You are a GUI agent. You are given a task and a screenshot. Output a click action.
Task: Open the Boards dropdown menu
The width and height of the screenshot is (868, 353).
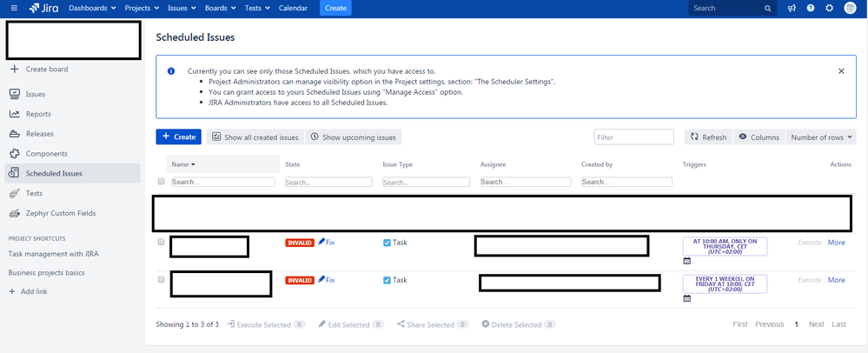[x=221, y=9]
